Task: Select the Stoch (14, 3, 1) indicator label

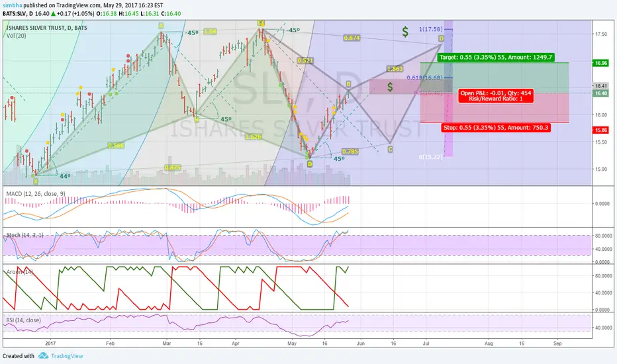Action: coord(24,235)
